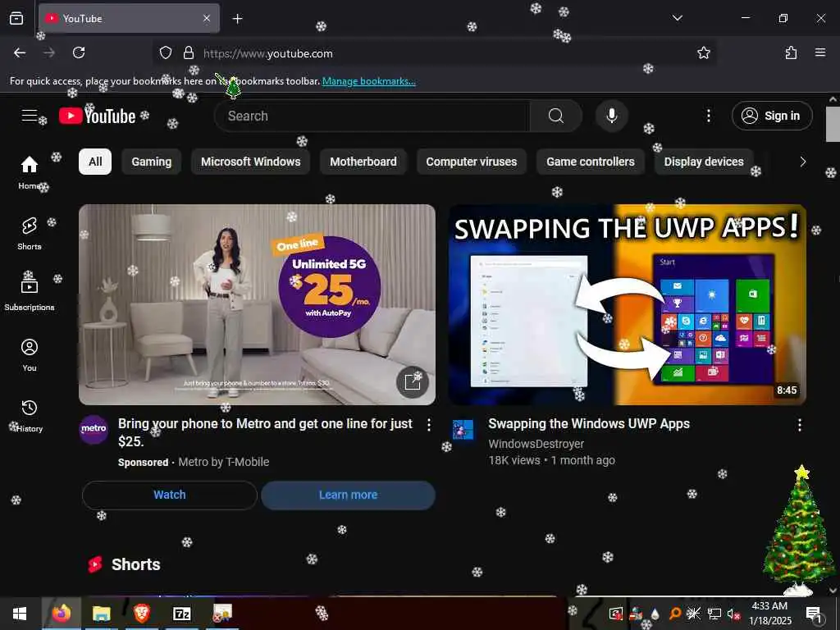Click the external link icon on ad
Viewport: 840px width, 630px height.
click(x=412, y=382)
